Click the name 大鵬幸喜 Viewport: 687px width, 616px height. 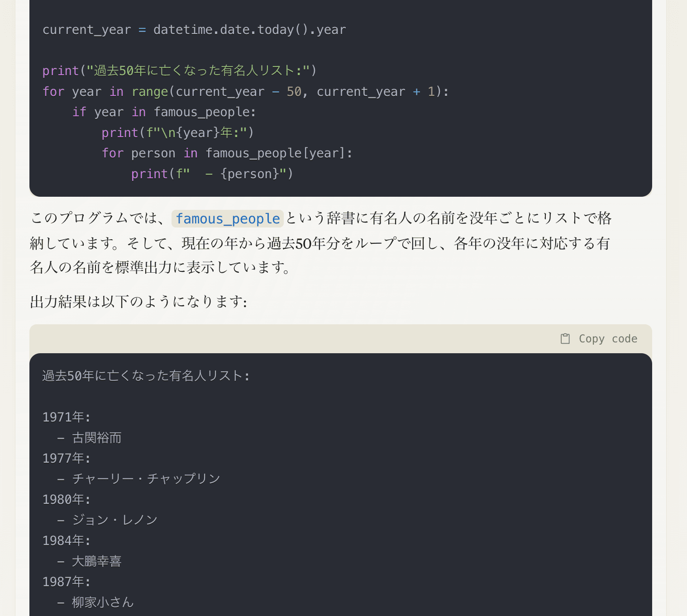coord(97,561)
